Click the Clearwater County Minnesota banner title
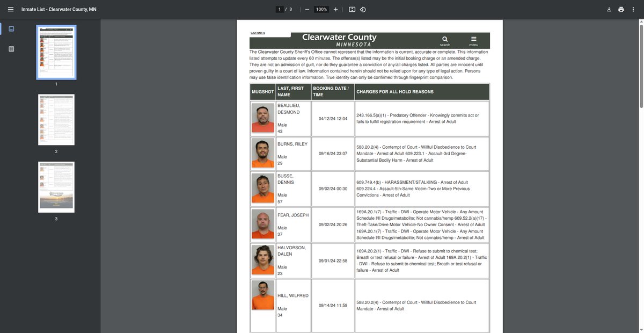Viewport: 644px width, 333px height. click(339, 40)
